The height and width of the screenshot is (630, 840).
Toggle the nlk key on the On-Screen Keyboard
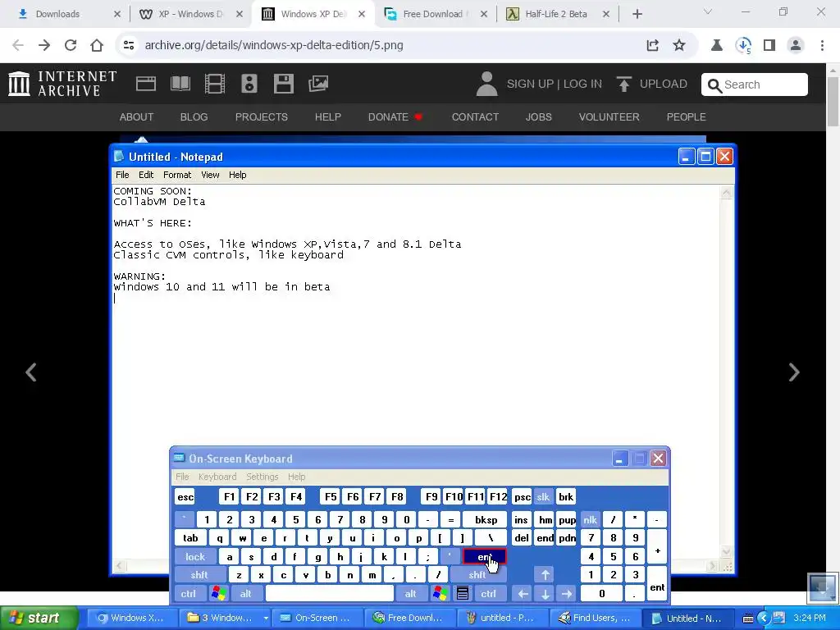(590, 519)
